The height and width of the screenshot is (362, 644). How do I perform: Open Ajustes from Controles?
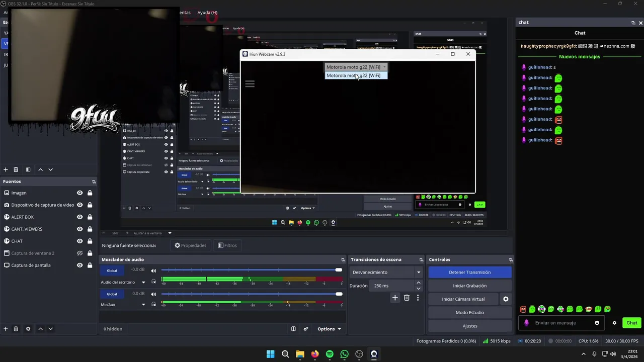(470, 326)
